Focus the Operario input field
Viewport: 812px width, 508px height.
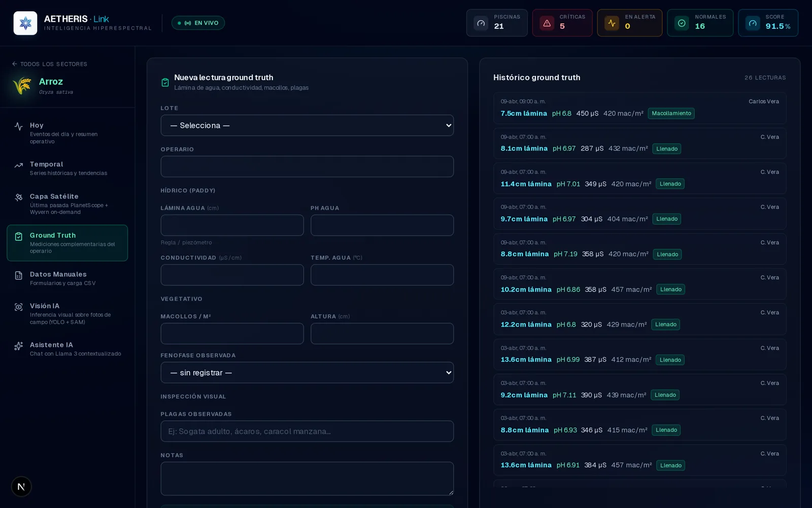(307, 167)
